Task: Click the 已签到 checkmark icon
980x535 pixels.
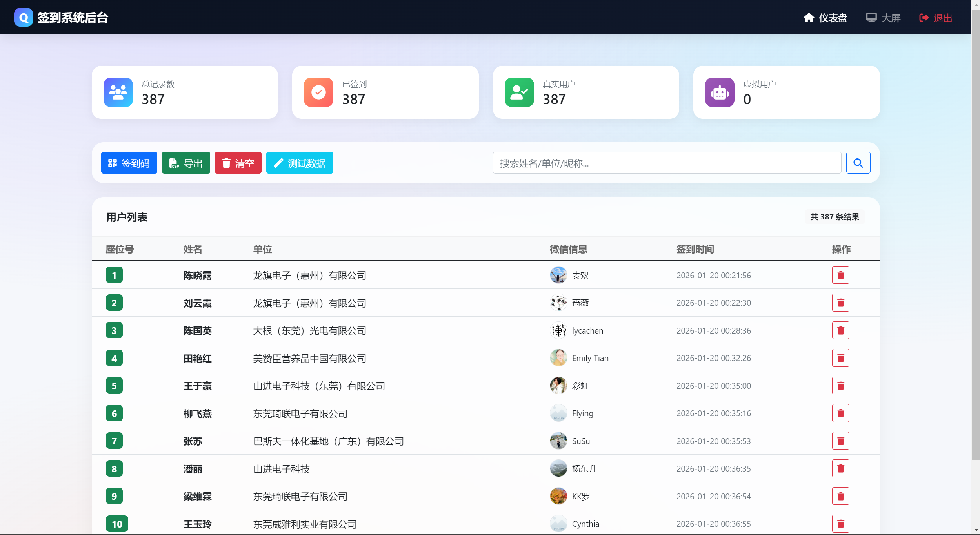Action: click(x=318, y=92)
